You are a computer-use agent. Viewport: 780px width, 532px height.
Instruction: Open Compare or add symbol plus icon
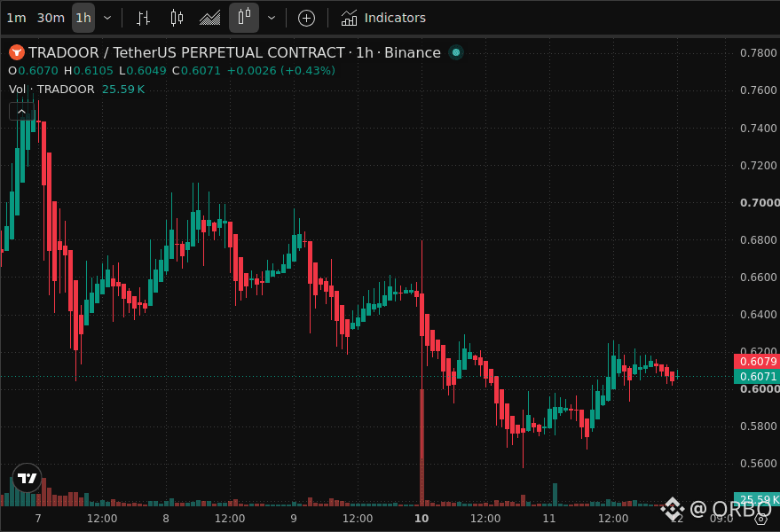[x=306, y=19]
